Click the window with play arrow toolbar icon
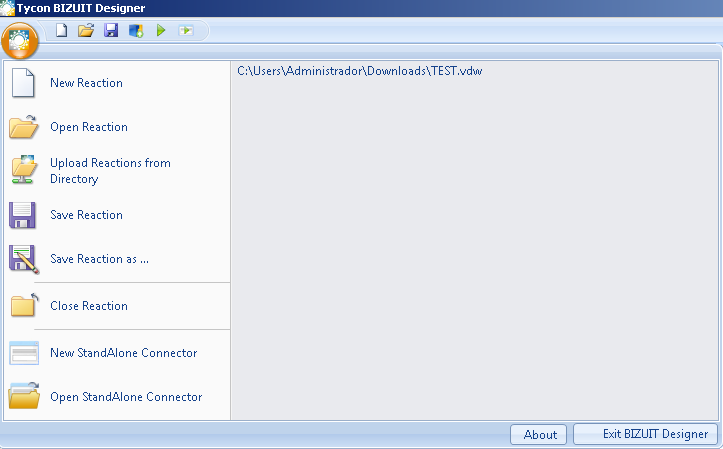723x449 pixels. tap(186, 30)
